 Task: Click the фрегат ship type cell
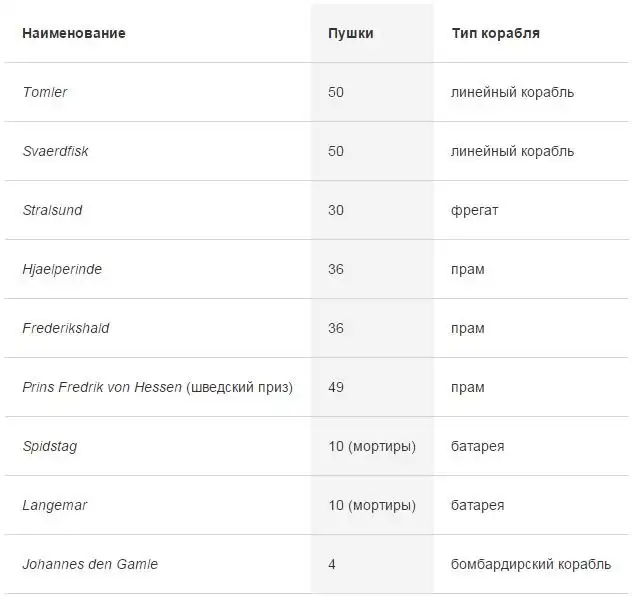(474, 210)
